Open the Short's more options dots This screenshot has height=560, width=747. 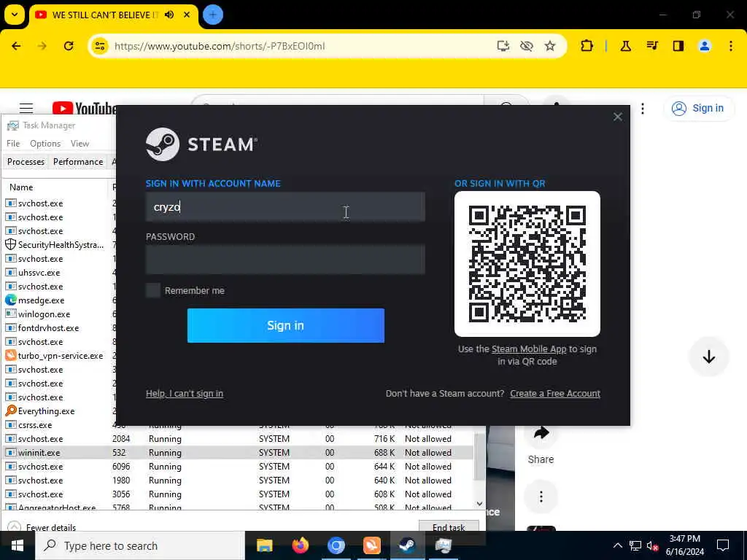coord(541,497)
